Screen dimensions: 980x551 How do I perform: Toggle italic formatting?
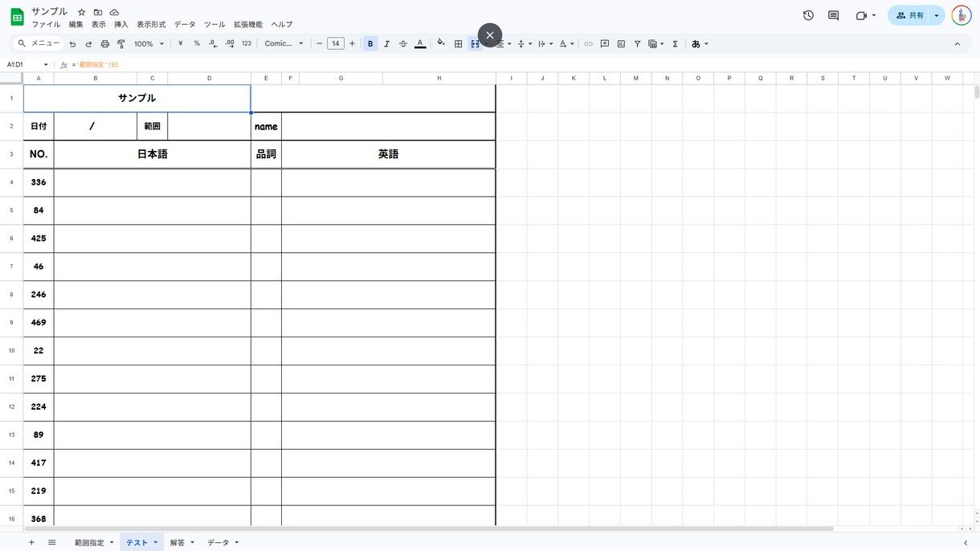[x=386, y=44]
